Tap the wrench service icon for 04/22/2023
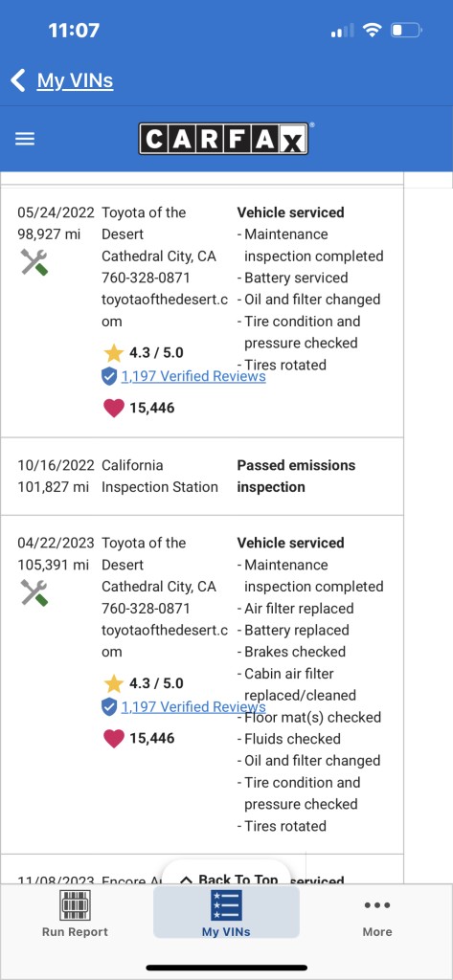The image size is (453, 980). coord(34,592)
